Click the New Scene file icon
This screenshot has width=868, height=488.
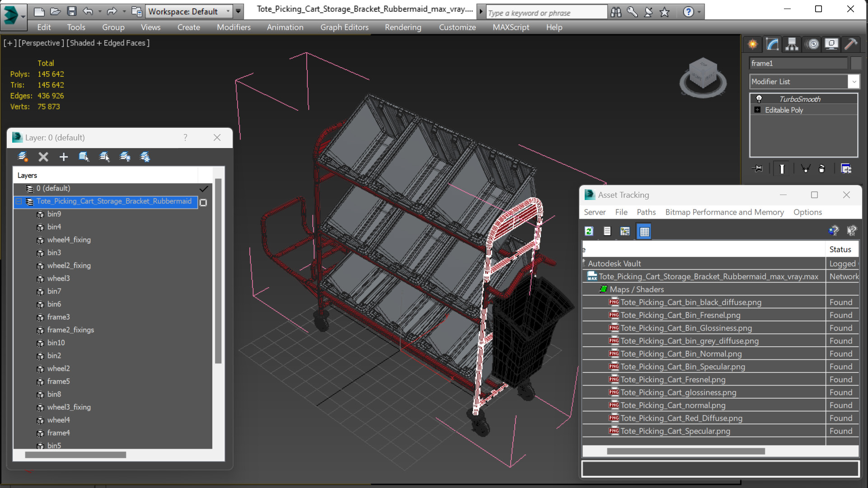tap(39, 11)
